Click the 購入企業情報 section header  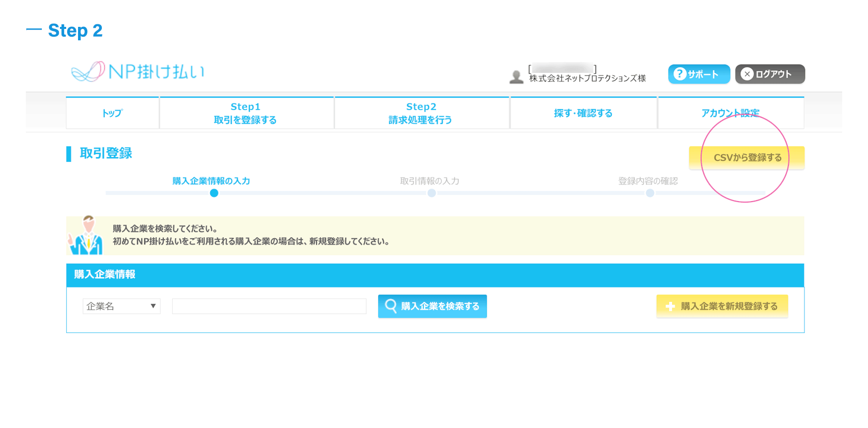tap(435, 274)
